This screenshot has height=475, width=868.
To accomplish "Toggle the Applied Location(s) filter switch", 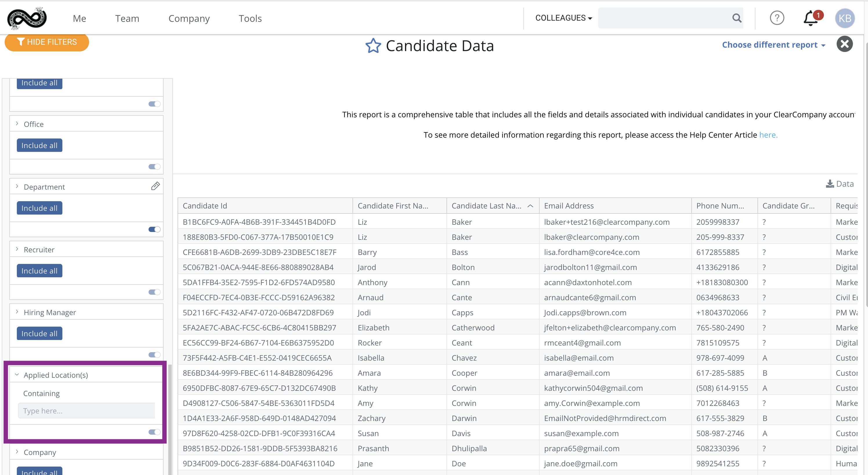I will [x=154, y=432].
